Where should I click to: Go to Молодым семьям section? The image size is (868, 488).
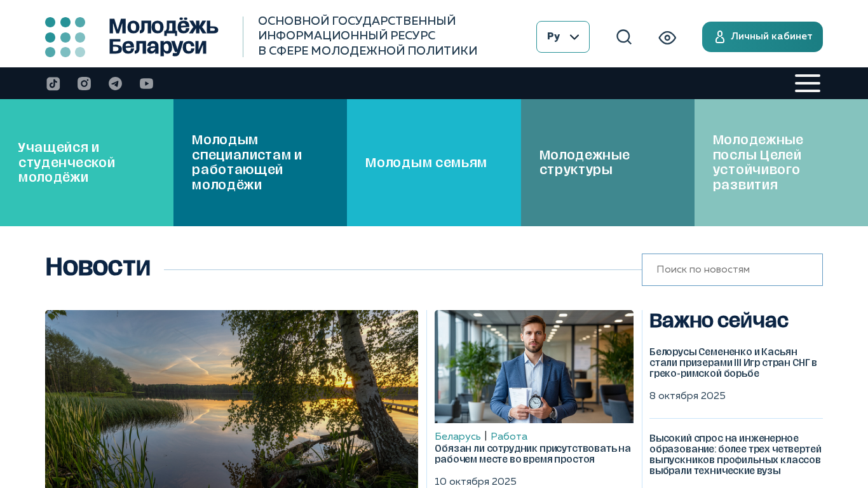(434, 163)
